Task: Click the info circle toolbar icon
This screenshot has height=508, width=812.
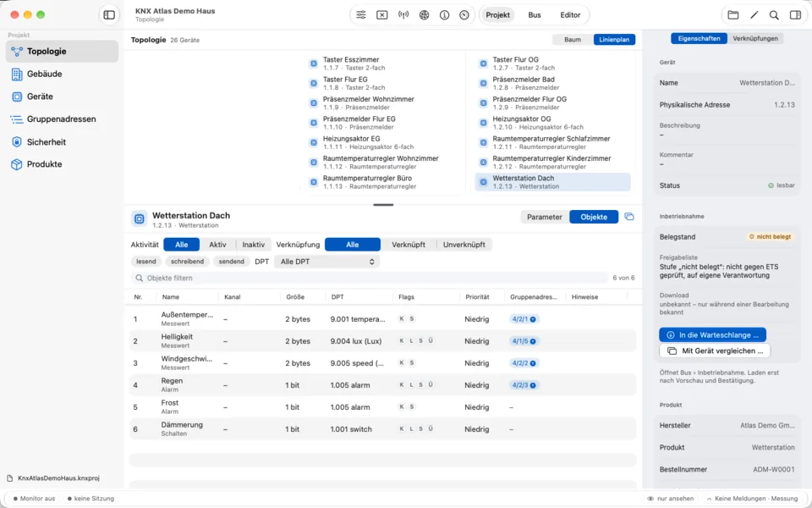Action: [x=444, y=15]
